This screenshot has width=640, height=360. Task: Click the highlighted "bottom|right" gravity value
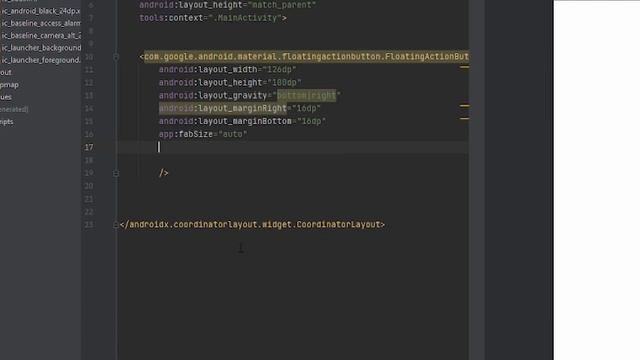(x=307, y=96)
